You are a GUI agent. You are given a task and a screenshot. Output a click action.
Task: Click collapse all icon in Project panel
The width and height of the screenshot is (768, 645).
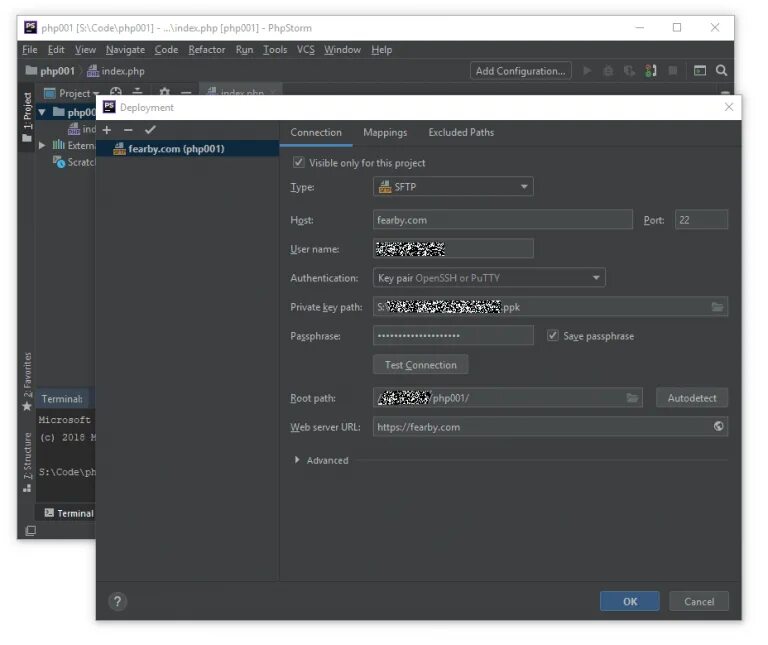click(137, 92)
